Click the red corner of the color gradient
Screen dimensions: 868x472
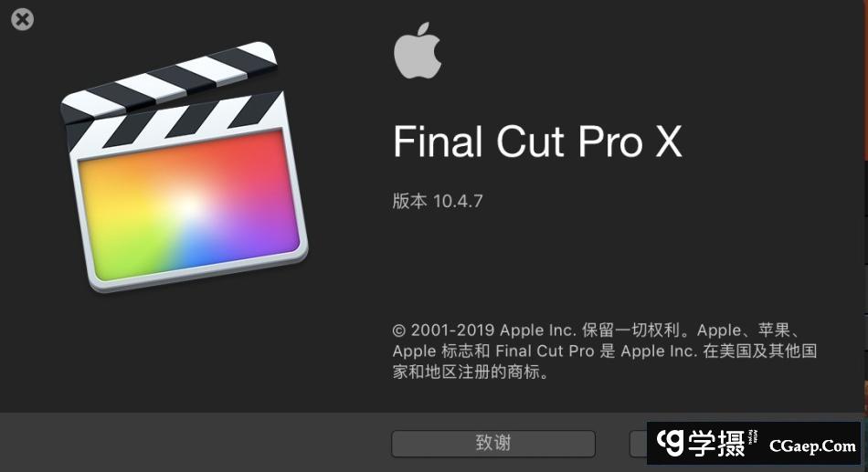[x=266, y=148]
